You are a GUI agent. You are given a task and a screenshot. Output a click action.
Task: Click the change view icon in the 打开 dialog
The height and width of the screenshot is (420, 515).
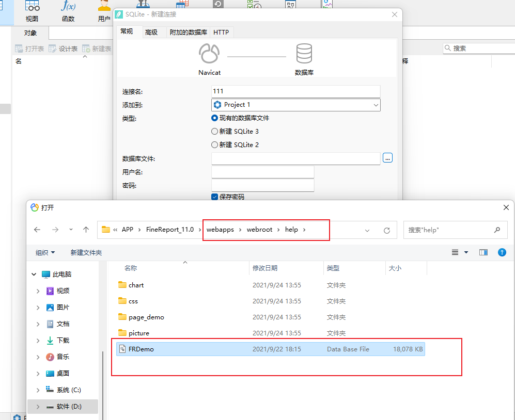pyautogui.click(x=455, y=252)
